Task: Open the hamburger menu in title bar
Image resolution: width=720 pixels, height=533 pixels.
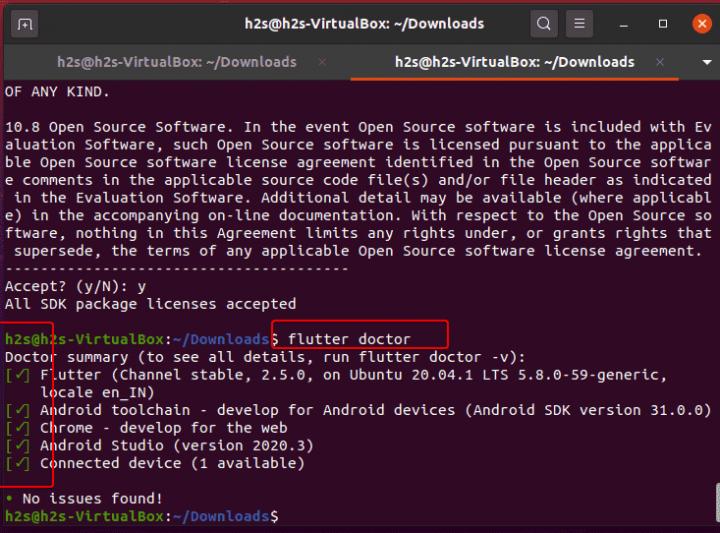Action: click(x=578, y=23)
